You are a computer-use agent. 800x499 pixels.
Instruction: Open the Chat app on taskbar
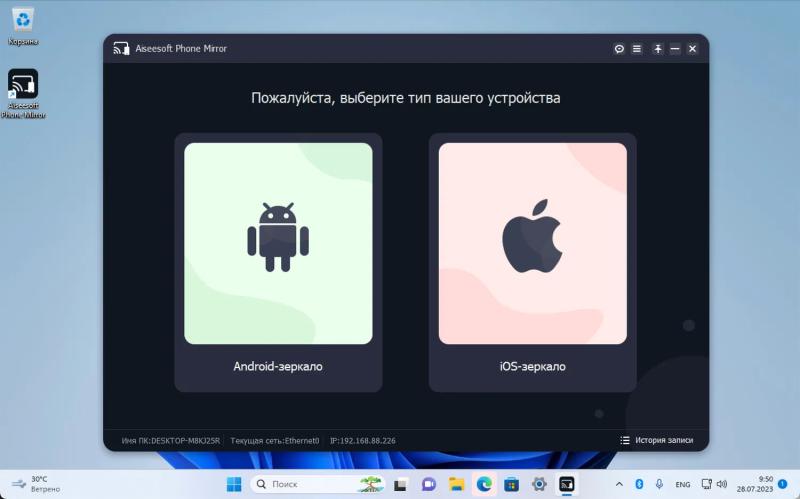pyautogui.click(x=429, y=484)
